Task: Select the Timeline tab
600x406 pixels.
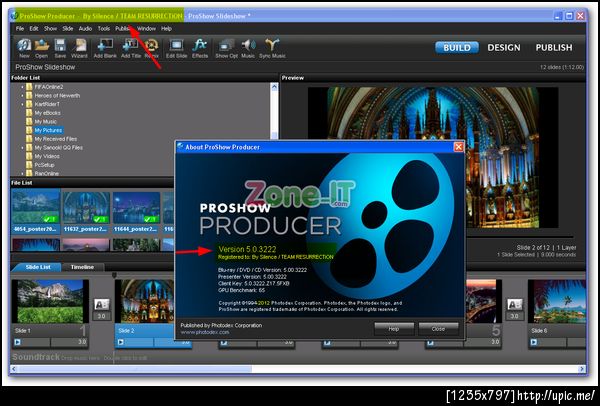Action: (82, 267)
